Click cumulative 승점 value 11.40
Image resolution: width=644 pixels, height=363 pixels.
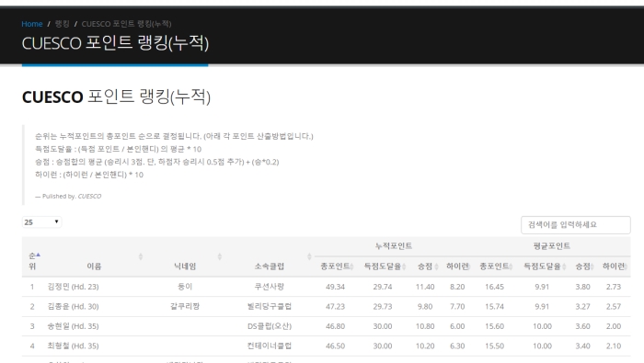coord(425,287)
